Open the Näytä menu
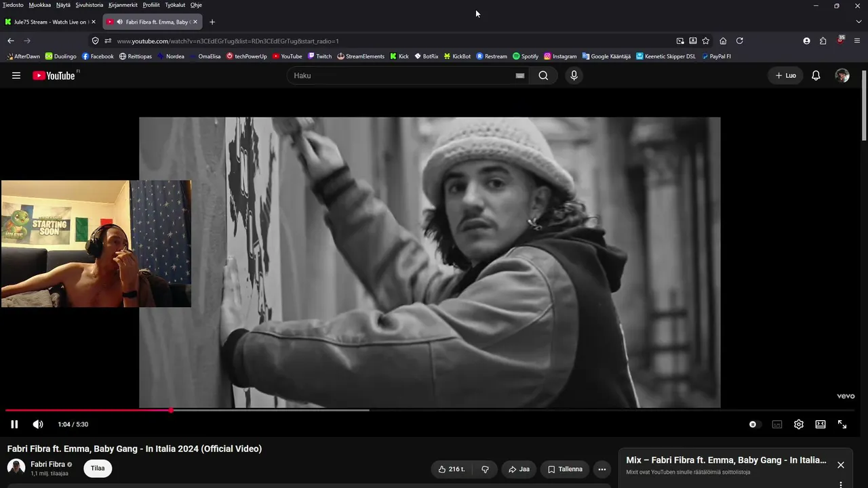This screenshot has width=868, height=488. click(x=63, y=5)
